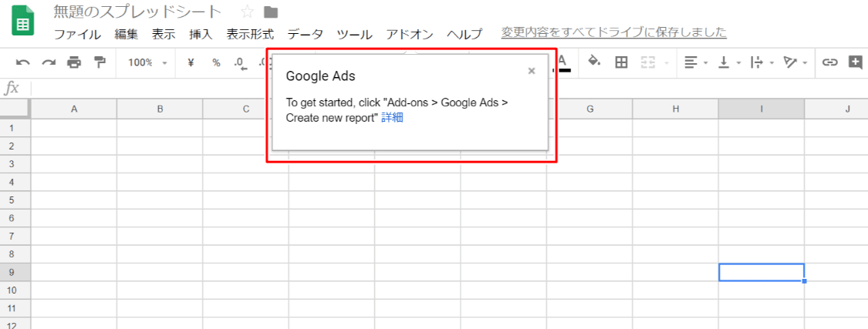The image size is (868, 329).
Task: Open the アドオン menu
Action: (410, 34)
